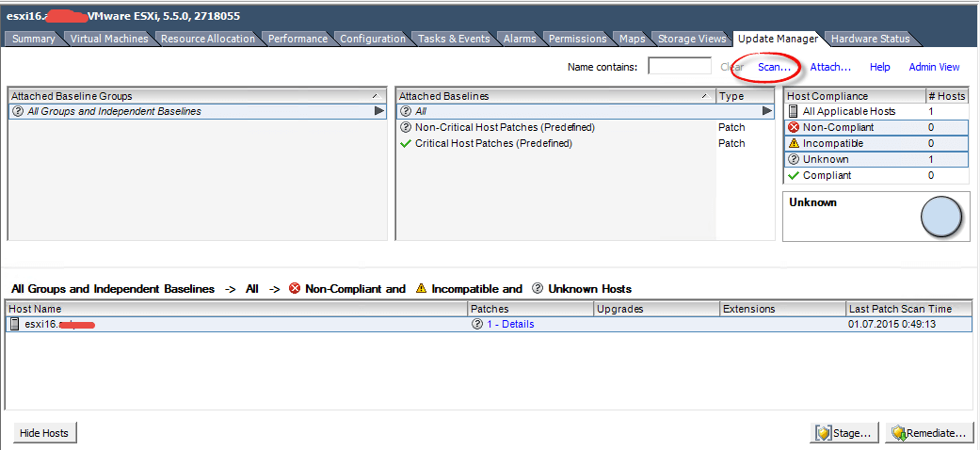Select the All baselines row

586,111
